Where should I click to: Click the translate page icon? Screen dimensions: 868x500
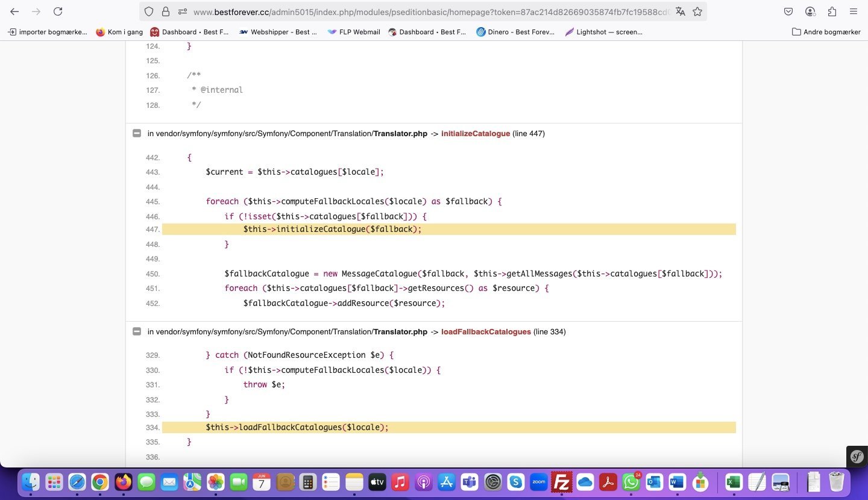coord(681,11)
